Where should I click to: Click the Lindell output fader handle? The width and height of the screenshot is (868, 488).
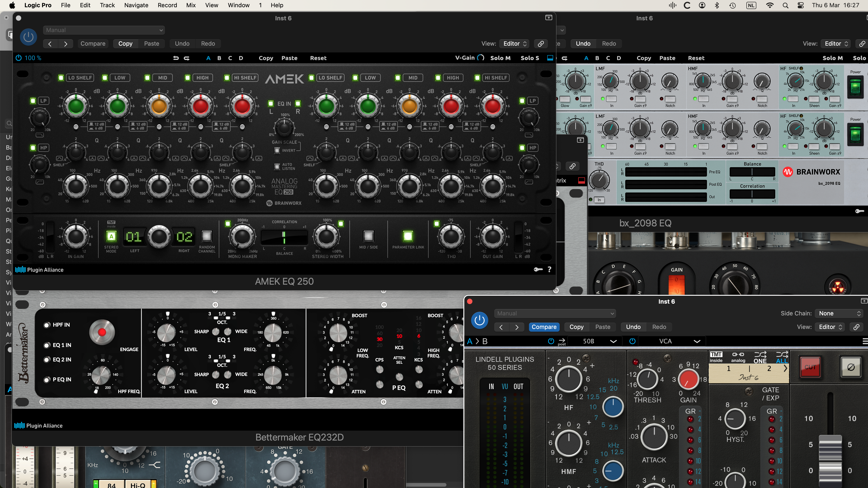tap(830, 461)
